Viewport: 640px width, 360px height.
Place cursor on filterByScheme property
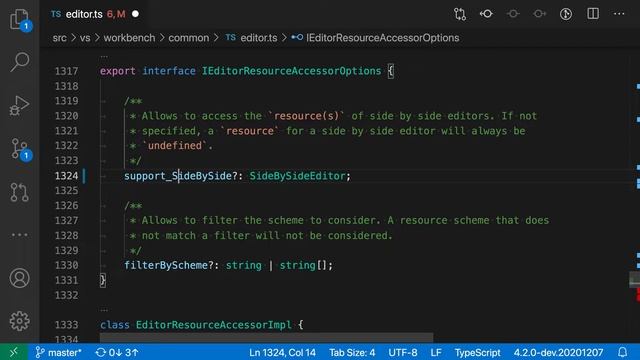pyautogui.click(x=166, y=265)
